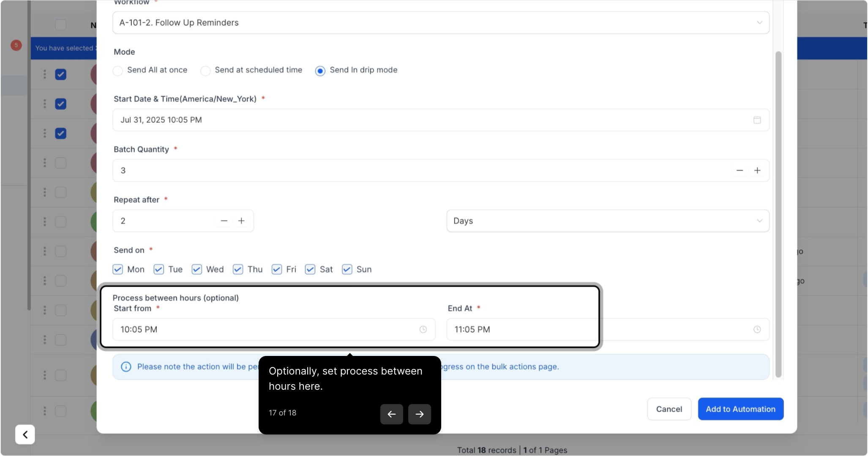The height and width of the screenshot is (456, 868).
Task: Uncheck the Wed send day checkbox
Action: click(197, 269)
